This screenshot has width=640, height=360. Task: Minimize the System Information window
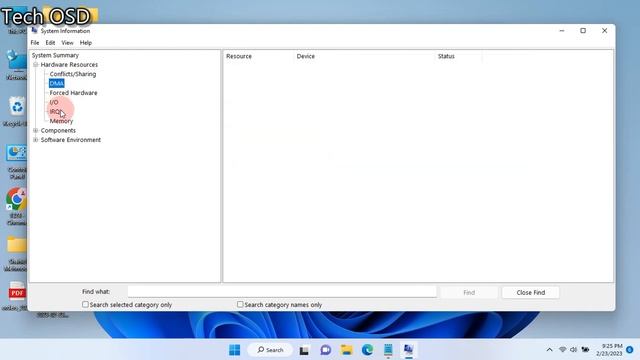[562, 31]
